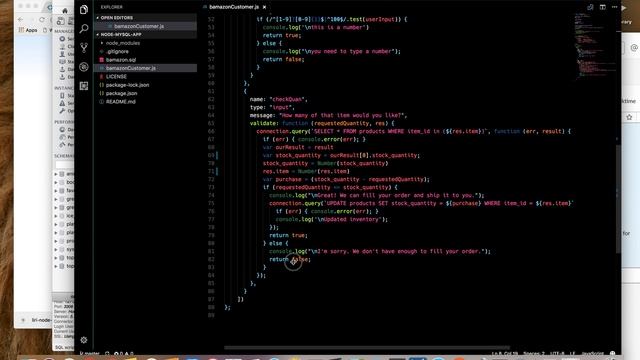Split the editor to the right
The image size is (640, 360).
pos(602,7)
